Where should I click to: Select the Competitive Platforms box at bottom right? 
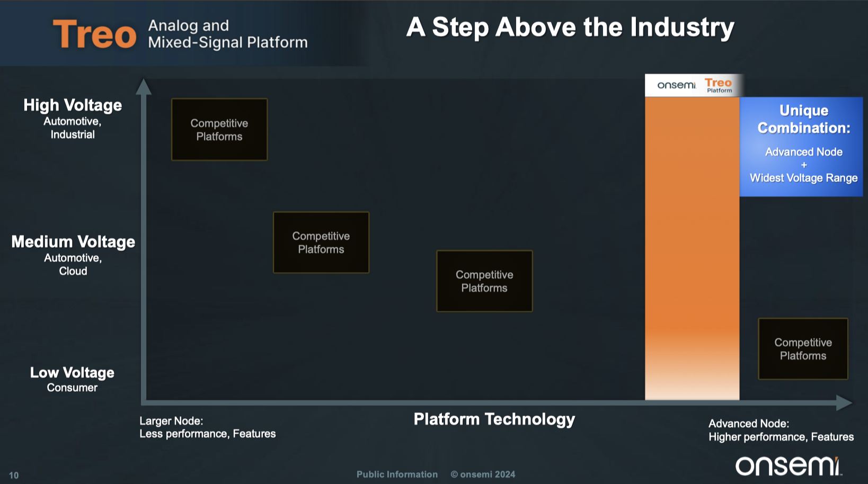[803, 349]
